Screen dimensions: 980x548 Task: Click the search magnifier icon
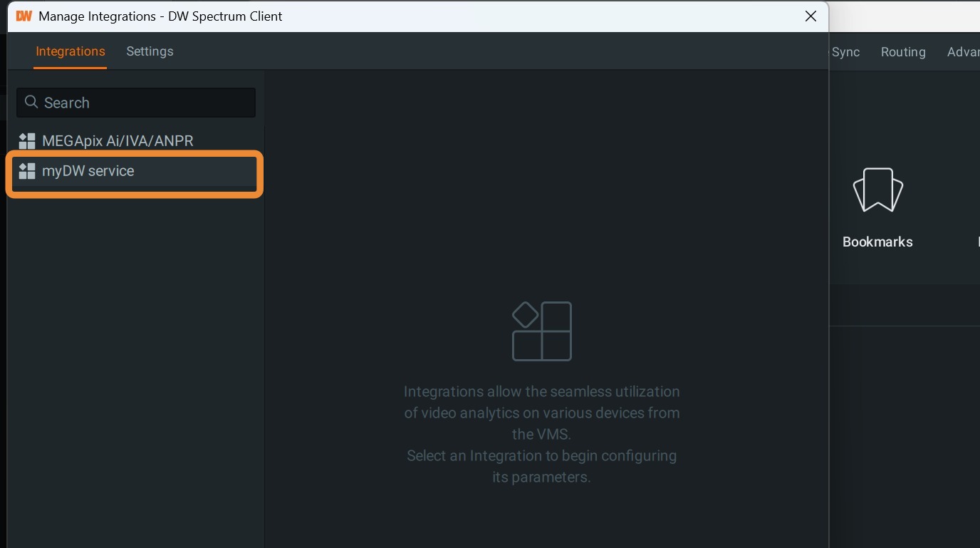[x=31, y=102]
